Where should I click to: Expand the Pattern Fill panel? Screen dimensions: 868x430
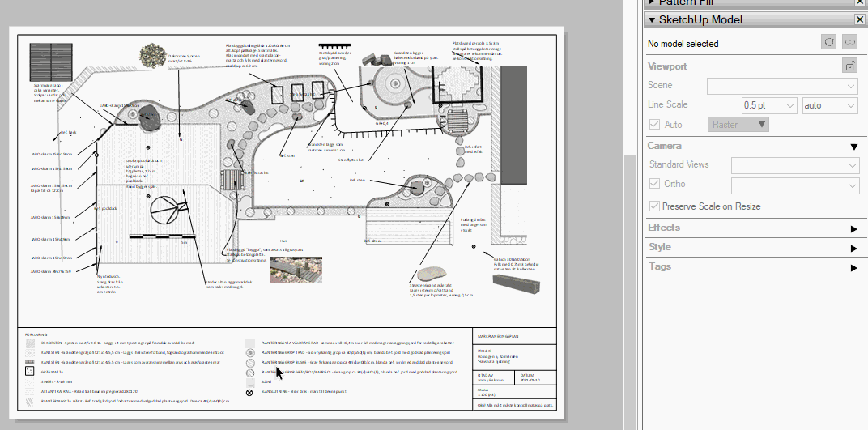coord(652,2)
